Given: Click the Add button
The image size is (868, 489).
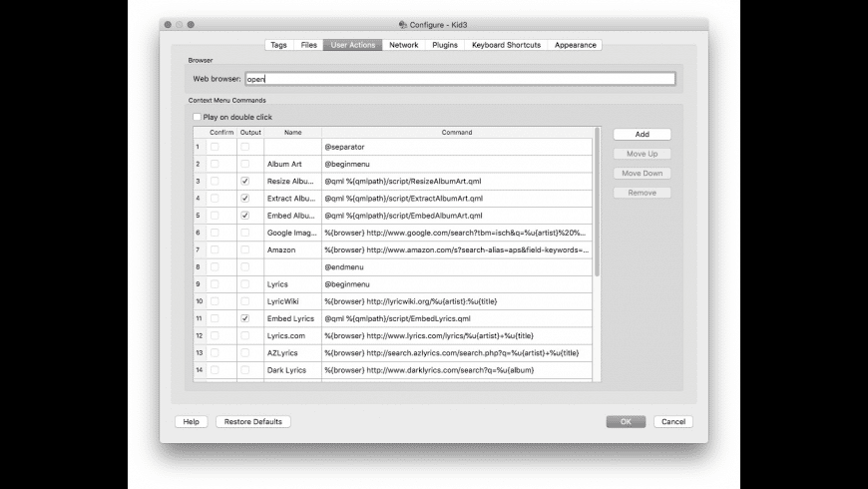Looking at the screenshot, I should pos(643,134).
